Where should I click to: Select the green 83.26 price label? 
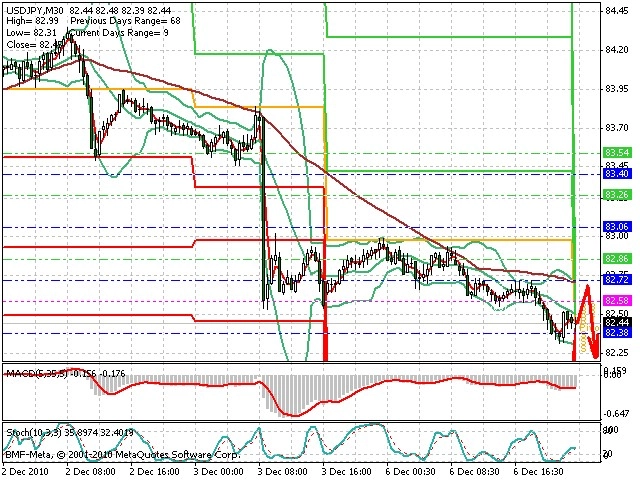tap(617, 195)
